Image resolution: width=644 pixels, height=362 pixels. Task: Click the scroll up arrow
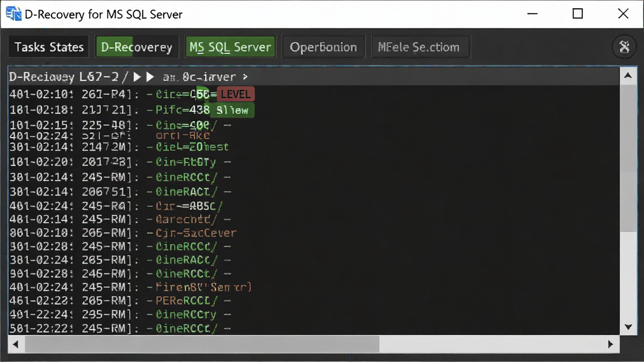(x=628, y=75)
